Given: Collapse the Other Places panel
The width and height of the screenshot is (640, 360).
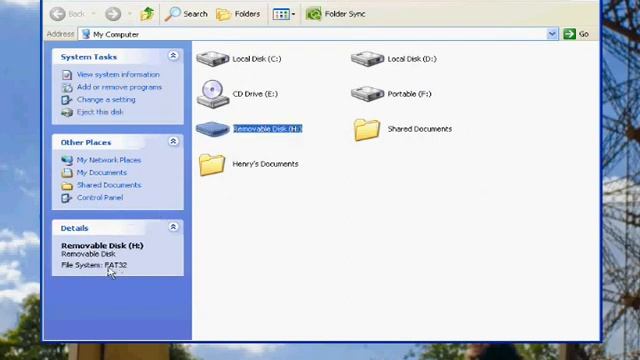Looking at the screenshot, I should 173,141.
